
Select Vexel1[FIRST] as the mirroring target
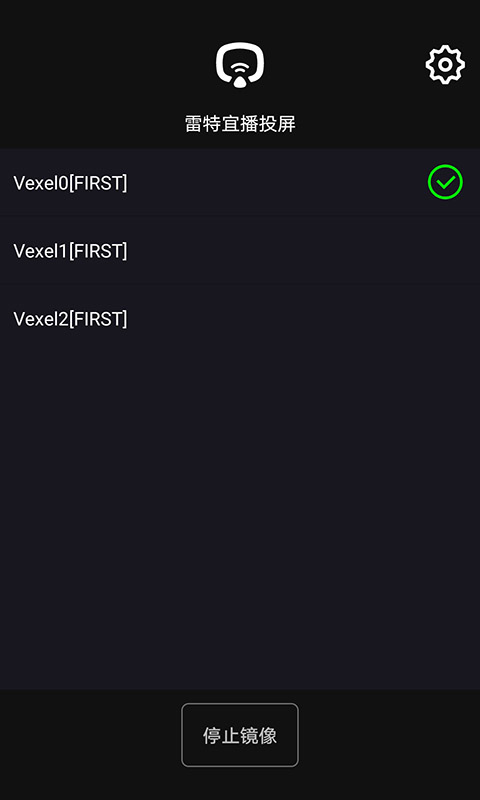pyautogui.click(x=240, y=251)
